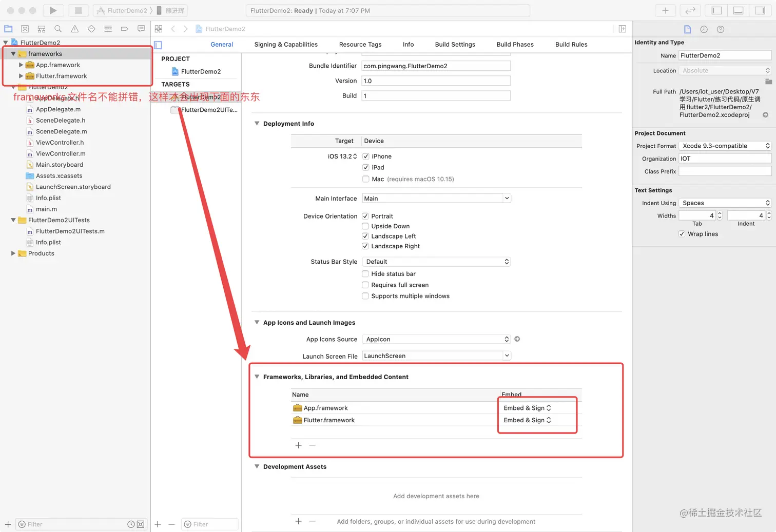The height and width of the screenshot is (532, 776).
Task: Open the Library with the plus button
Action: pyautogui.click(x=665, y=10)
